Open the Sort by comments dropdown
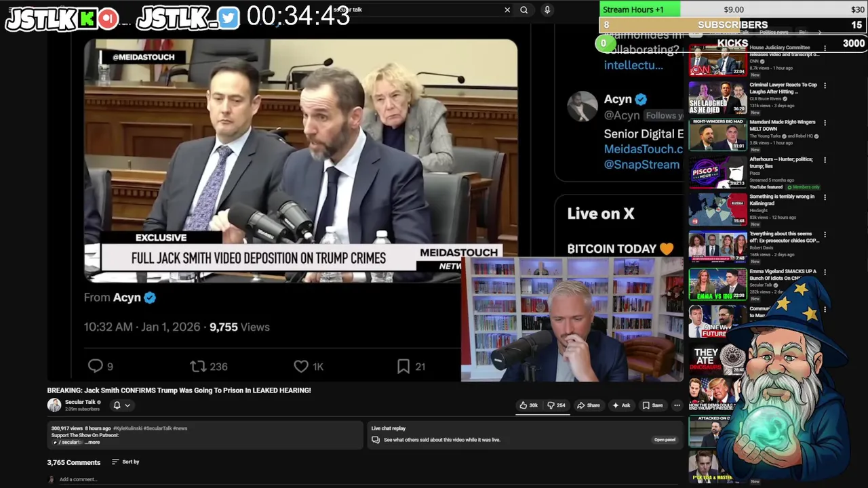The height and width of the screenshot is (488, 868). point(125,462)
